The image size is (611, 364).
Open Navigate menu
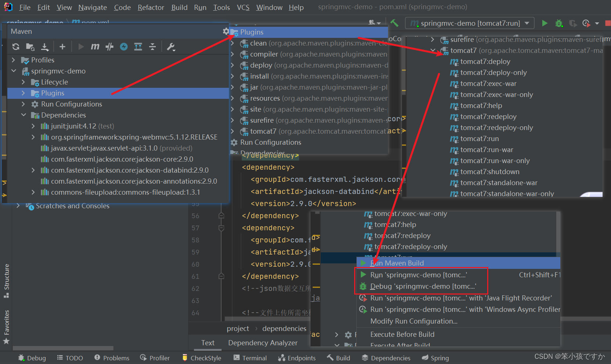(x=93, y=7)
